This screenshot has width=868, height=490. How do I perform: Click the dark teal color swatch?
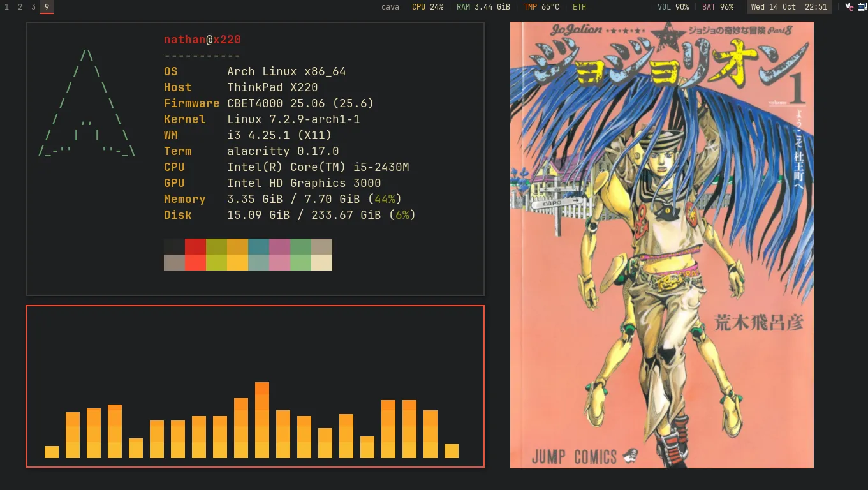pyautogui.click(x=258, y=246)
